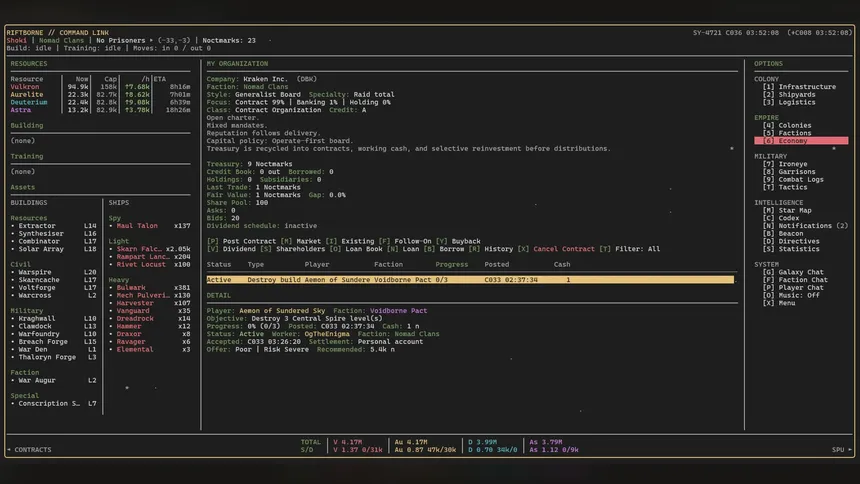Click the [F] Follow-On action
The image size is (860, 484).
(405, 241)
